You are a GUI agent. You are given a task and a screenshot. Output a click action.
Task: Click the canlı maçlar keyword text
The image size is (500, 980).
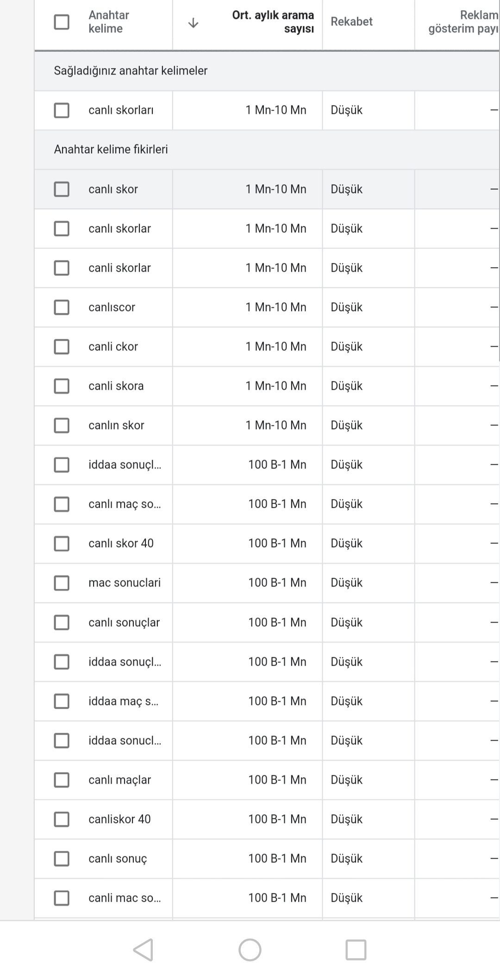coord(119,780)
